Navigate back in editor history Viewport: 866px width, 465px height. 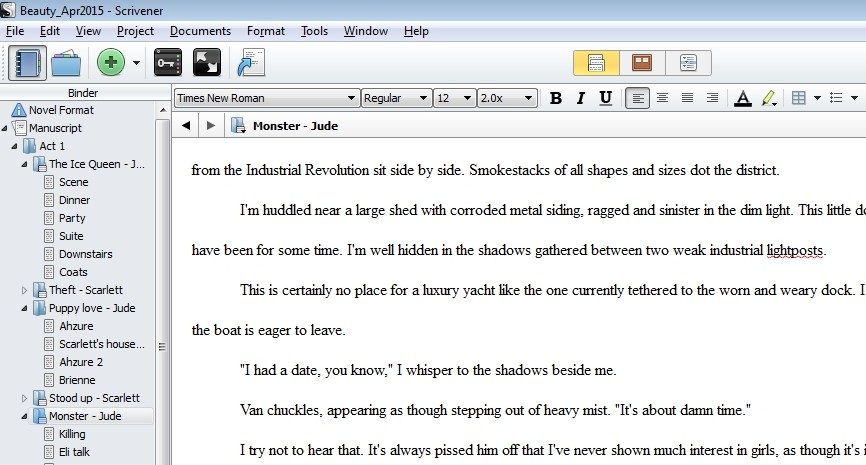pos(186,125)
